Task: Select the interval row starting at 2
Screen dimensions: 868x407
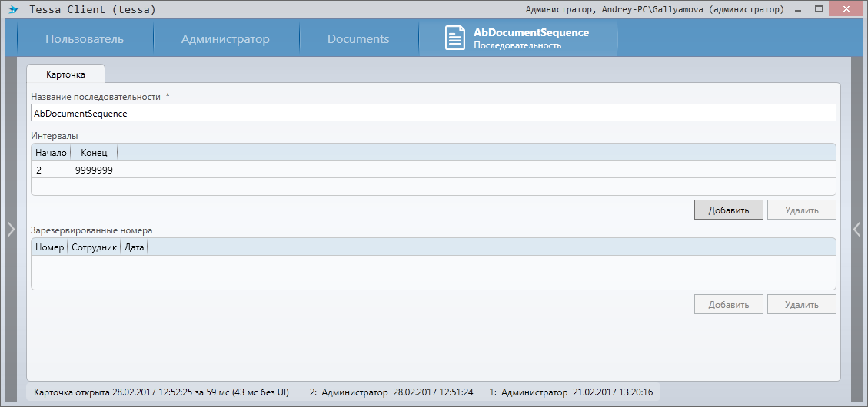Action: (231, 170)
